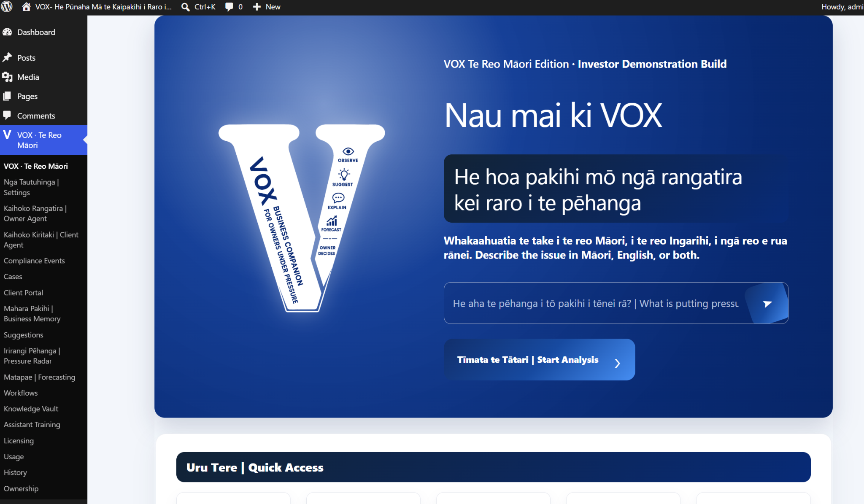864x504 pixels.
Task: Open Ngā Tautuhinga | Settings
Action: click(x=31, y=187)
